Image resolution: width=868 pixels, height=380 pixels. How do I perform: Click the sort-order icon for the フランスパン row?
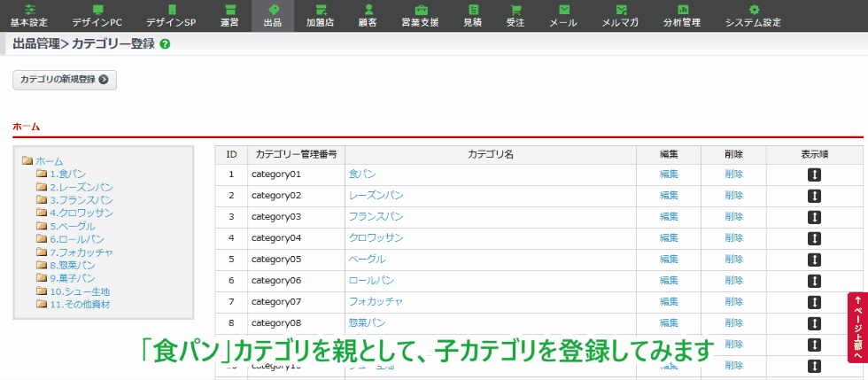pyautogui.click(x=814, y=217)
